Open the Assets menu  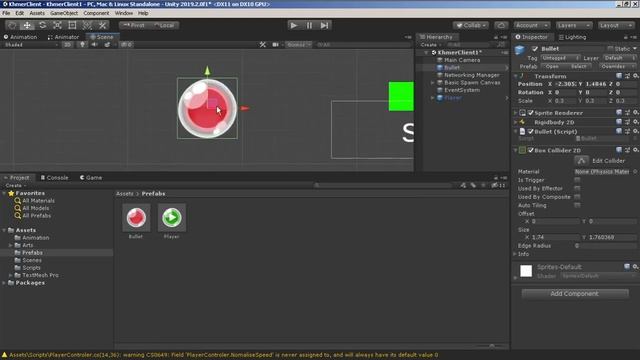click(x=37, y=13)
